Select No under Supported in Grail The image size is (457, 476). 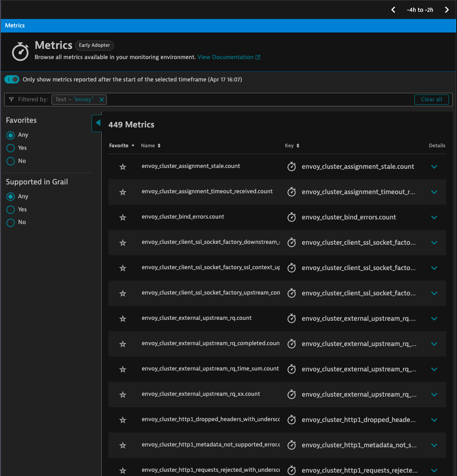pos(11,222)
